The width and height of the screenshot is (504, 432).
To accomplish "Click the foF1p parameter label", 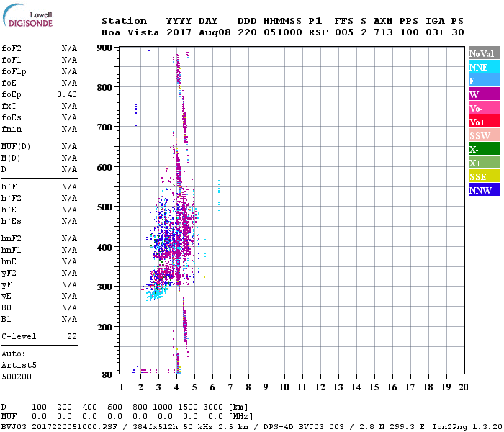I will 14,72.
